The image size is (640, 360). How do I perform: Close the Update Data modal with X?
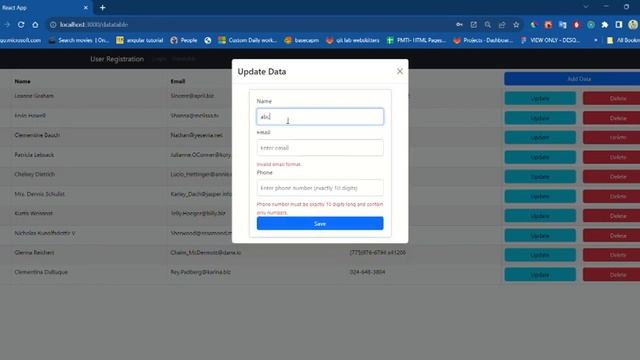click(400, 71)
